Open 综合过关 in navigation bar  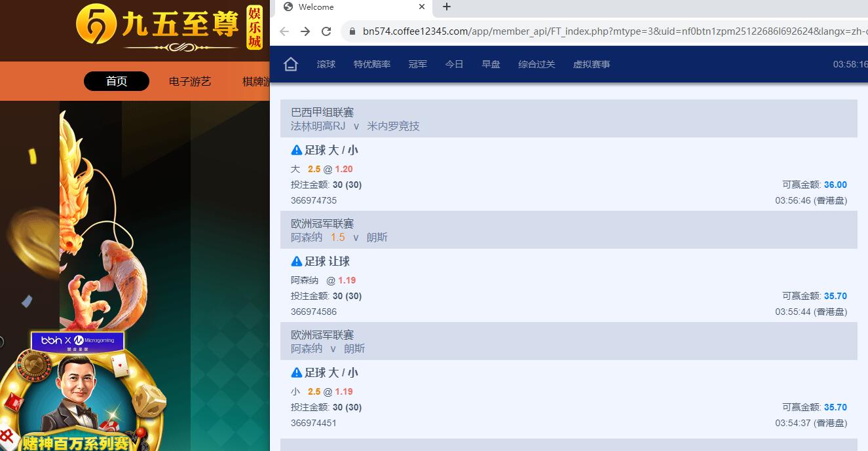click(x=537, y=64)
